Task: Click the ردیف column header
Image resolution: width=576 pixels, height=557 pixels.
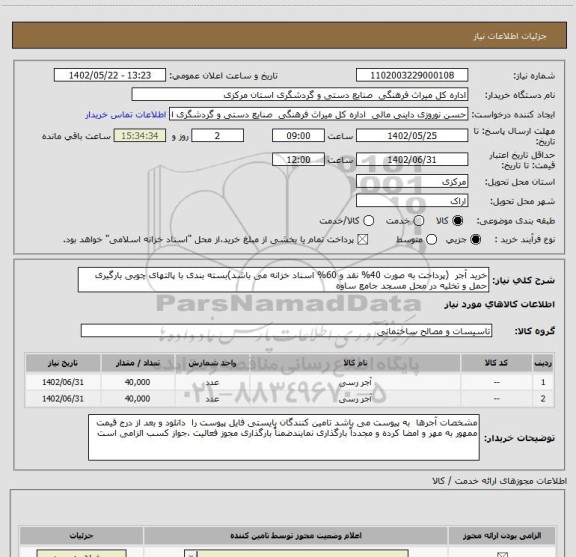Action: point(543,363)
